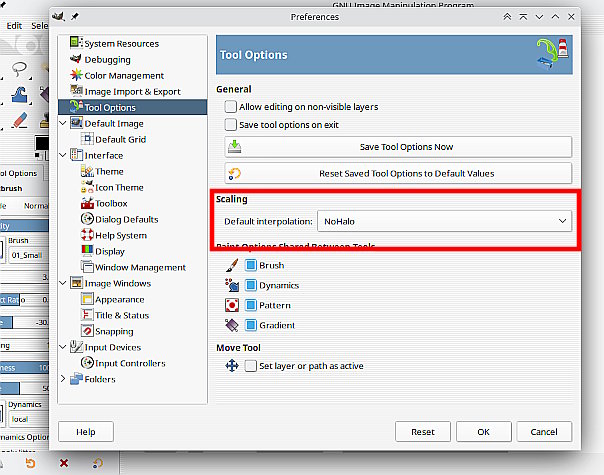Viewport: 604px width, 475px height.
Task: Click the Icon Theme icon
Action: click(87, 187)
